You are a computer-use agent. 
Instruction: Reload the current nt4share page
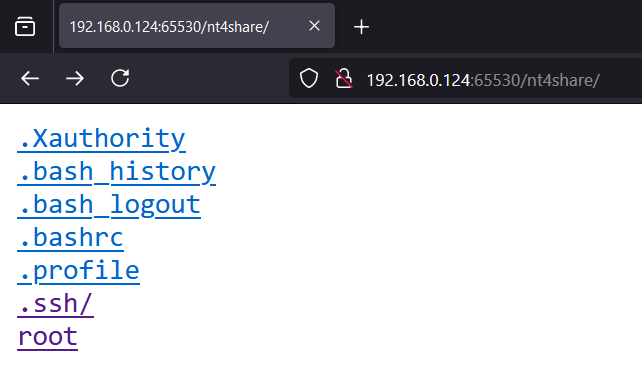coord(120,78)
